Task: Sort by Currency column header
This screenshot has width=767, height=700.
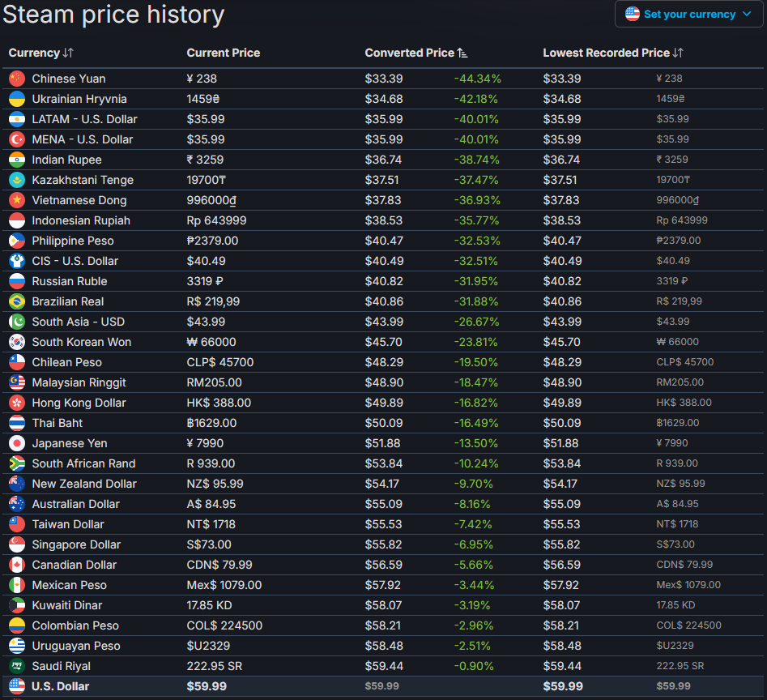Action: pos(41,53)
